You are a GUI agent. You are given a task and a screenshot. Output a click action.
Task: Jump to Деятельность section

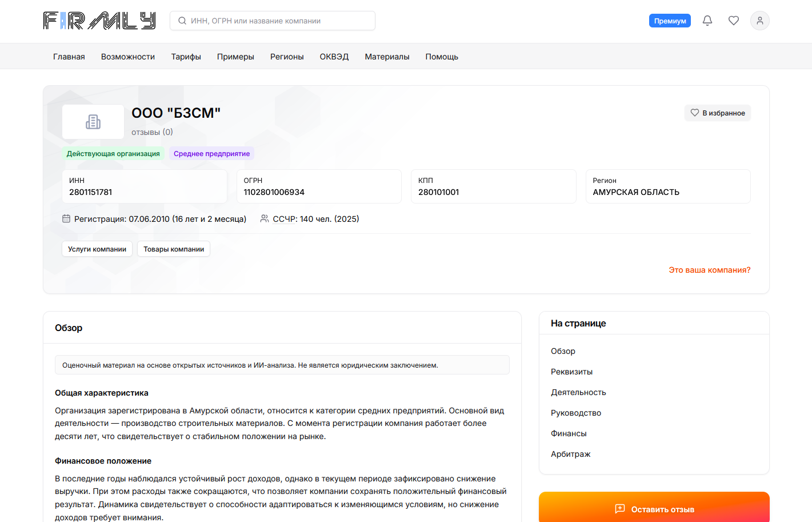point(578,392)
